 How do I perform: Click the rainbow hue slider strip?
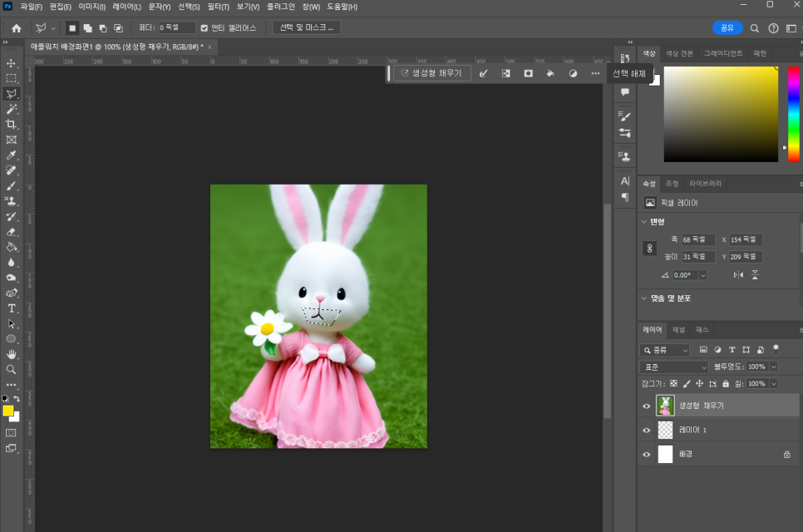(x=793, y=113)
